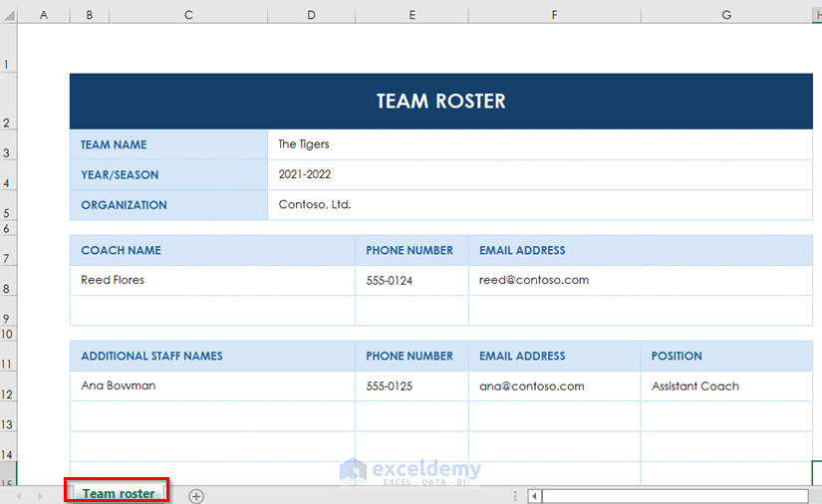Click ADDITIONAL STAFF NAMES header cell
822x504 pixels.
click(212, 357)
